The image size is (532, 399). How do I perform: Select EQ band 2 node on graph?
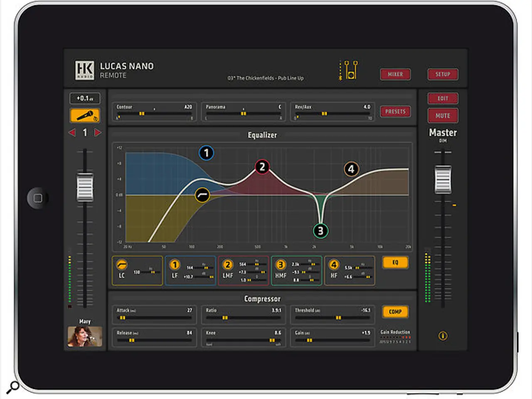(x=262, y=167)
